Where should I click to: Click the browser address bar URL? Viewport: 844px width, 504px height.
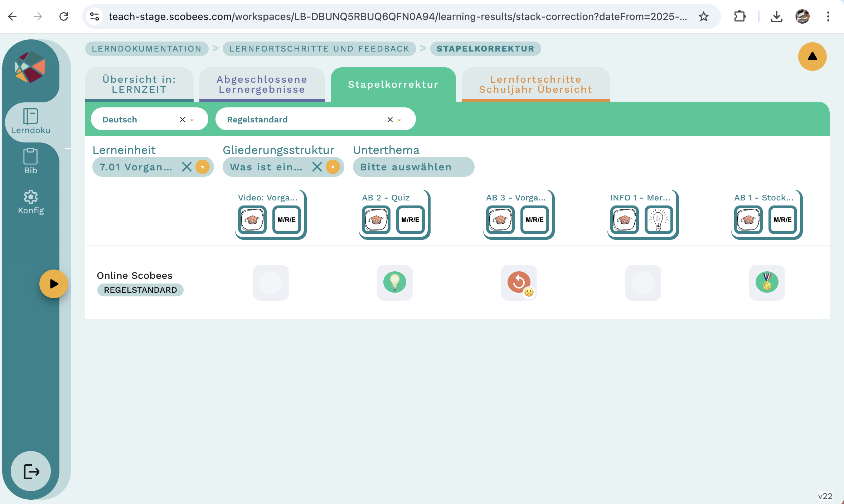point(398,16)
